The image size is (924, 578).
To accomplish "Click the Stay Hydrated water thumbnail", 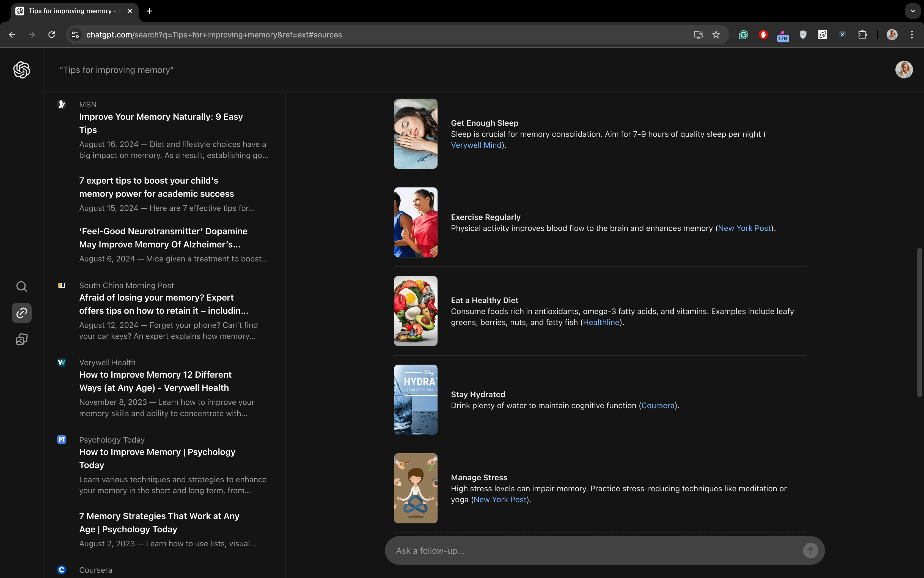I will point(416,399).
